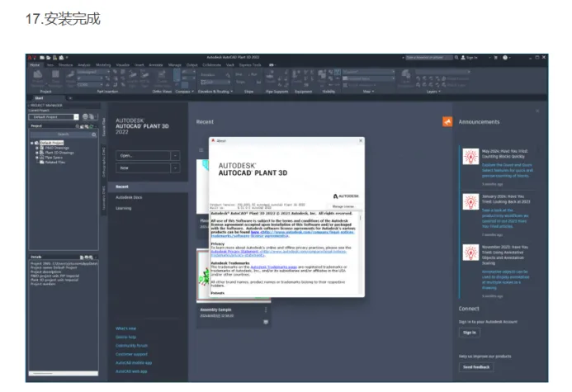Open the Customer support link
The height and width of the screenshot is (392, 572).
pyautogui.click(x=131, y=354)
